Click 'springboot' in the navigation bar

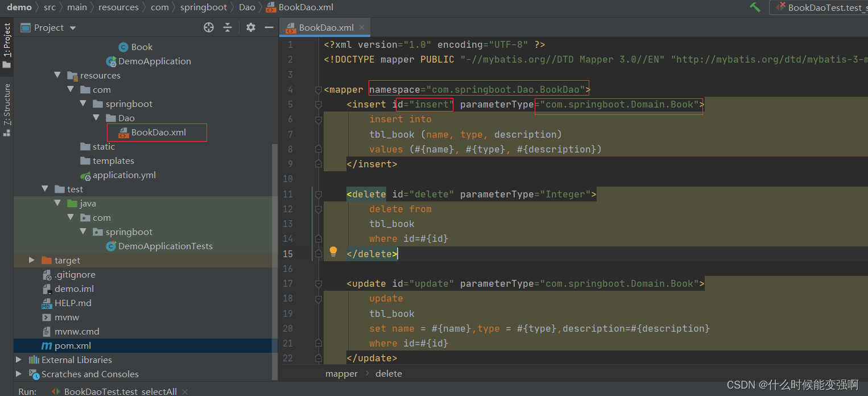pos(205,7)
